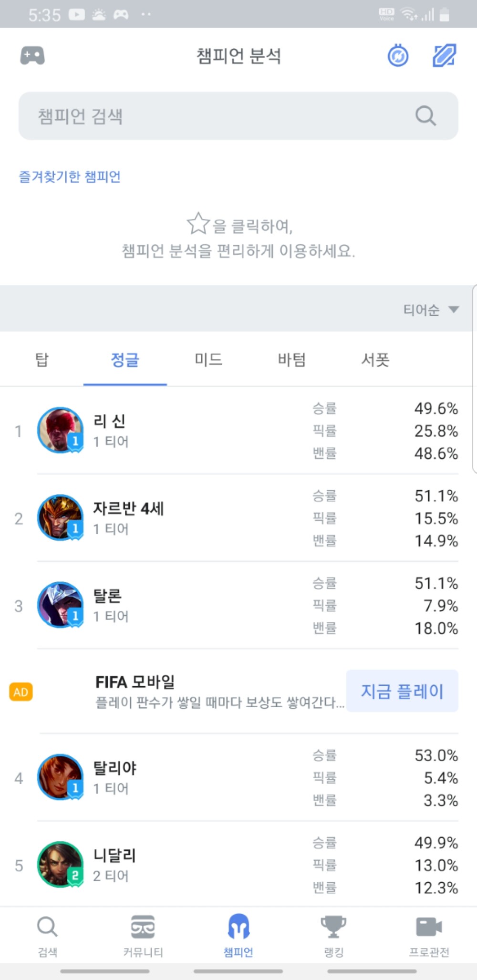Open 프로관전 video camera in bottom navigation
This screenshot has width=477, height=980.
click(429, 936)
